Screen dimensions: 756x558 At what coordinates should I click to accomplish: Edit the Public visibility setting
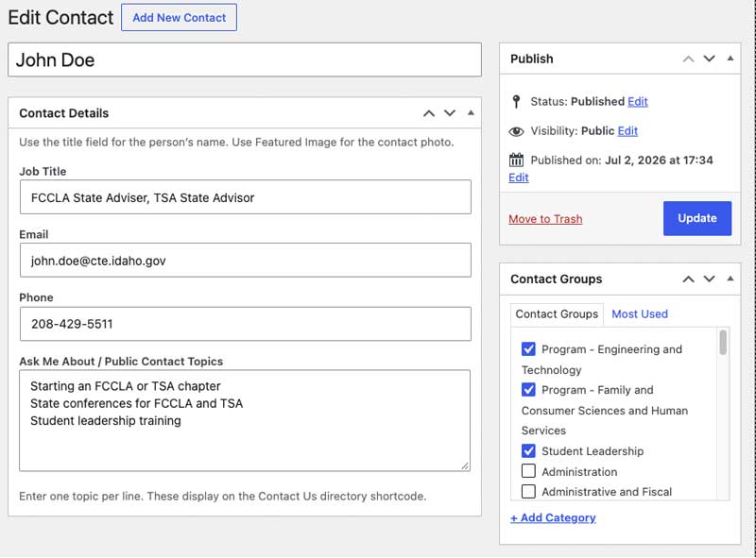627,131
